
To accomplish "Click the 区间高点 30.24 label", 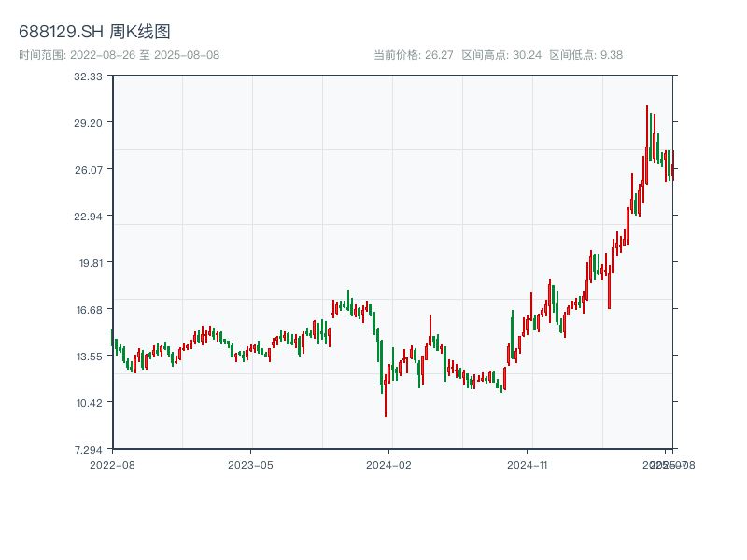I will pyautogui.click(x=501, y=55).
